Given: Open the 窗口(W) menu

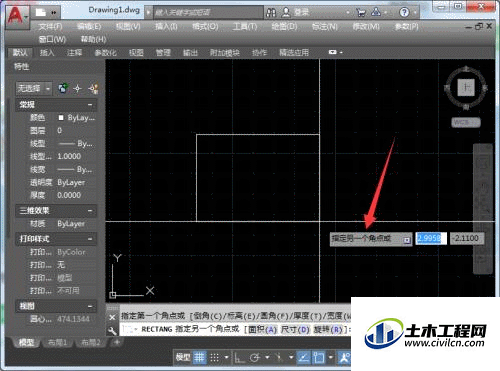Looking at the screenshot, I should (x=52, y=39).
